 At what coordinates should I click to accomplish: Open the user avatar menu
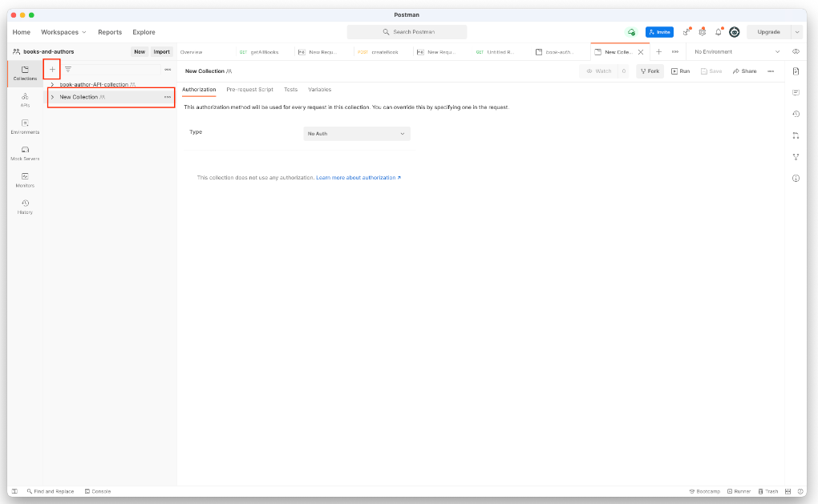(734, 32)
